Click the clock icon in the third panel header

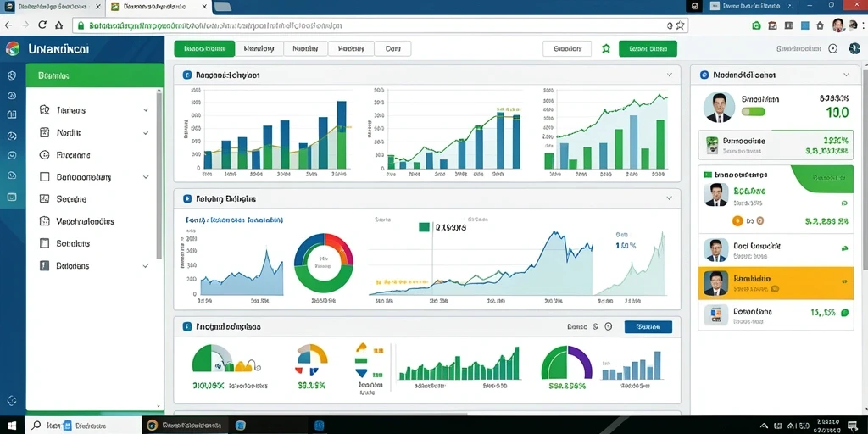click(x=609, y=326)
